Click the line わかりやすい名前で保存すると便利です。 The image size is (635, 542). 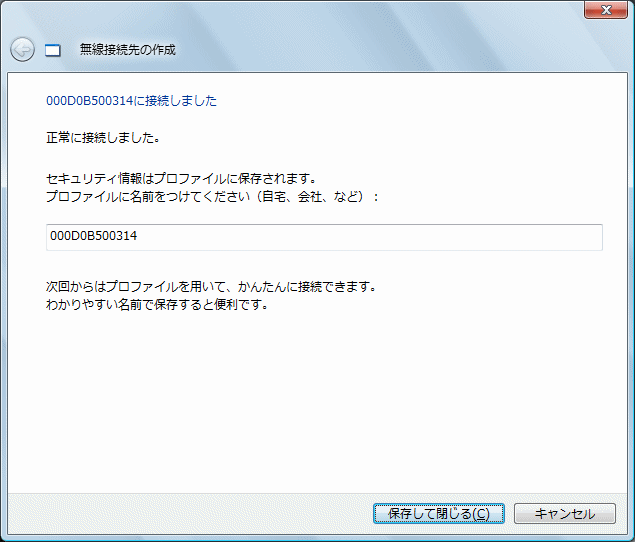pos(158,305)
